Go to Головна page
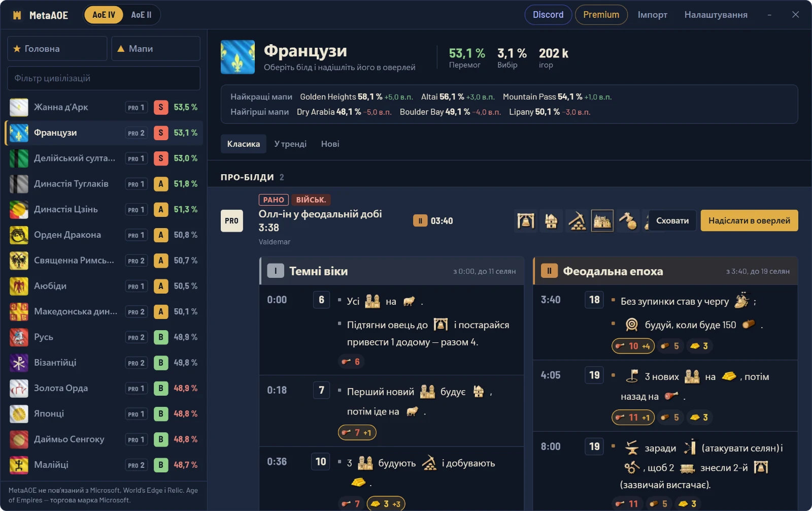The width and height of the screenshot is (812, 511). pyautogui.click(x=57, y=49)
